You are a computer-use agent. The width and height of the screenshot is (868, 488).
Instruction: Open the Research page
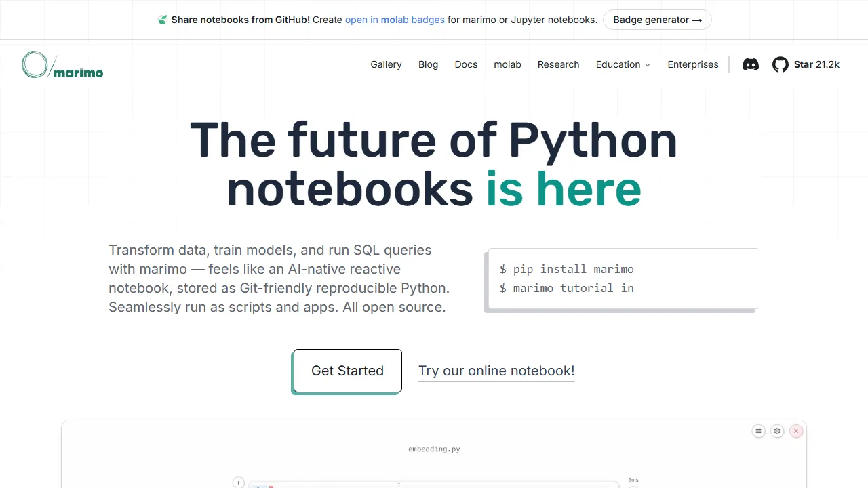[x=558, y=64]
